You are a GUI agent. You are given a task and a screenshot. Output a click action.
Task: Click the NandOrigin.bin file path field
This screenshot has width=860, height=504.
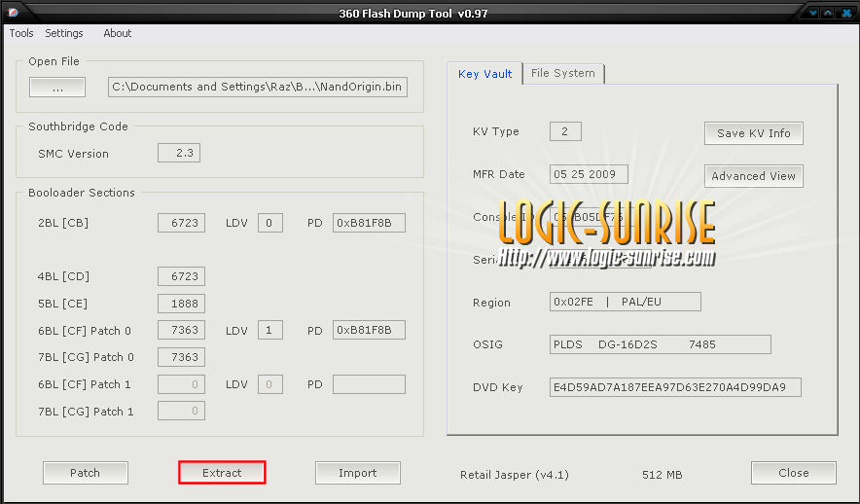click(x=257, y=87)
